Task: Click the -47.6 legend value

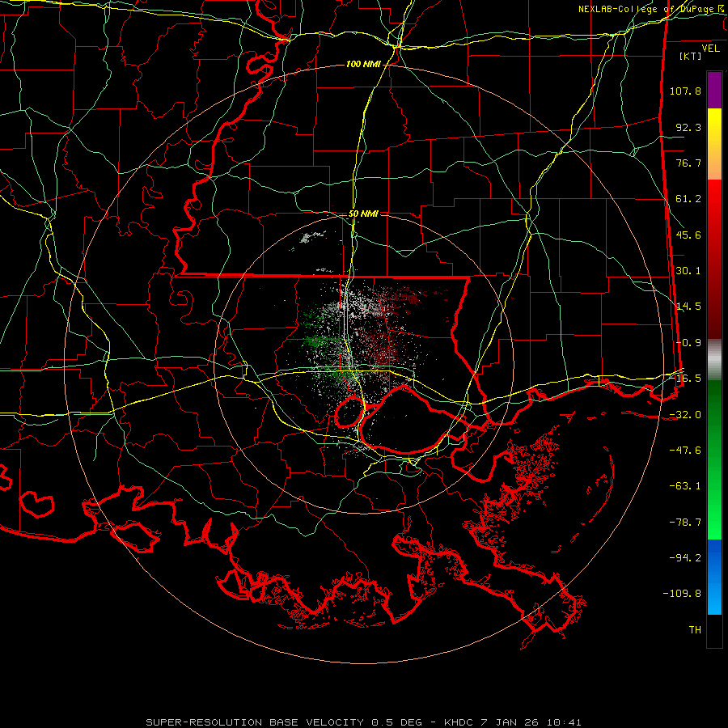Action: (685, 451)
